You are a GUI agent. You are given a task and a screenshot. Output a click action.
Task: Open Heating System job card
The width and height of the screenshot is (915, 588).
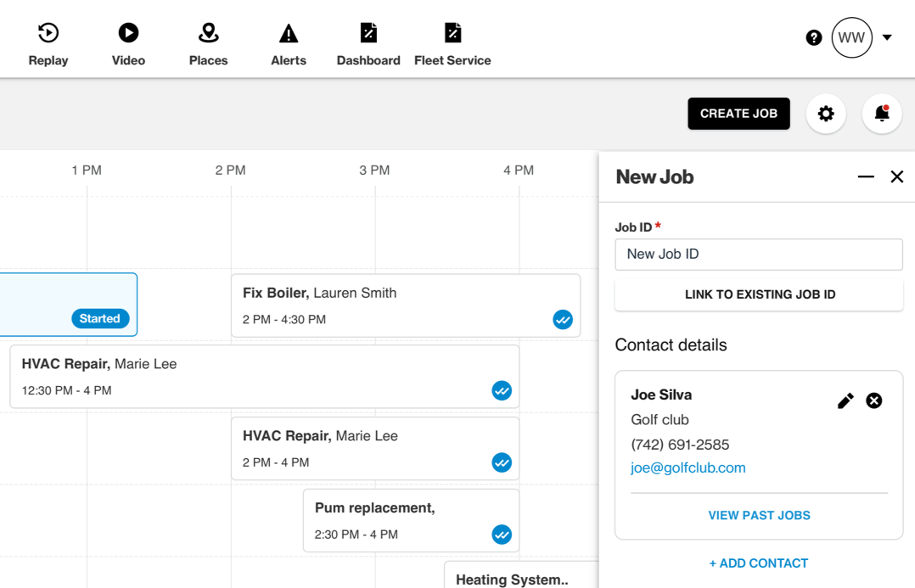521,574
